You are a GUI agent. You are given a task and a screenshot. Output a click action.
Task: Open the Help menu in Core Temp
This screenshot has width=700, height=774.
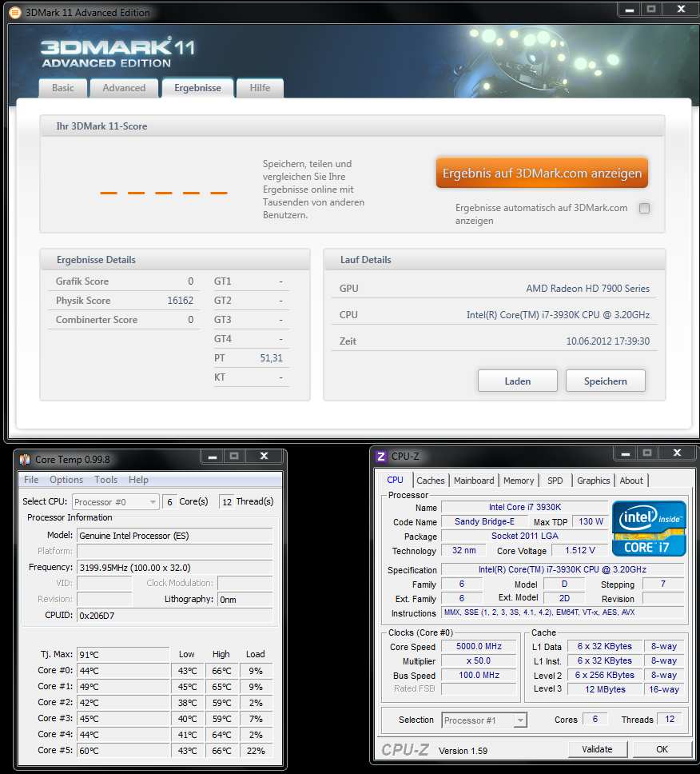tap(138, 480)
